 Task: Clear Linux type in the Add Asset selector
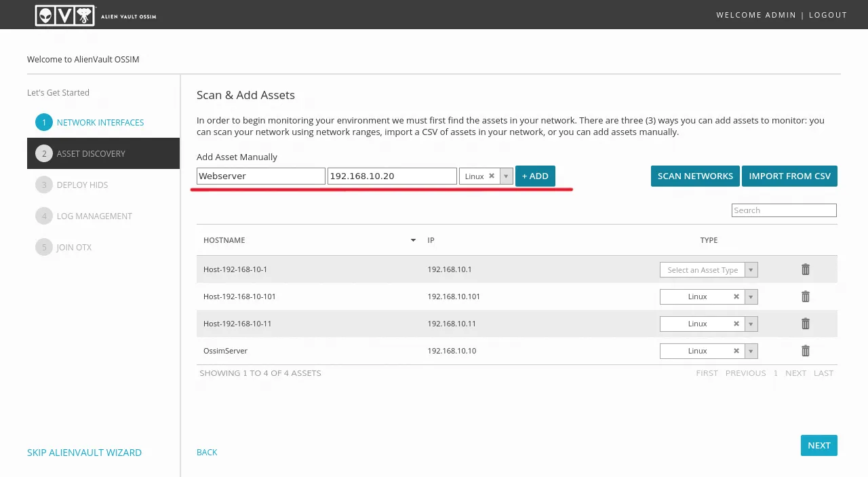coord(492,176)
